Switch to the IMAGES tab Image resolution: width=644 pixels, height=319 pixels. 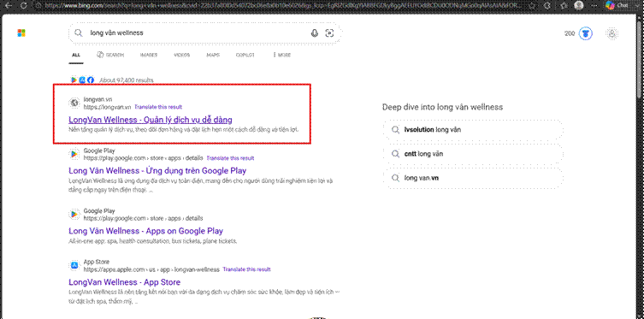click(149, 55)
